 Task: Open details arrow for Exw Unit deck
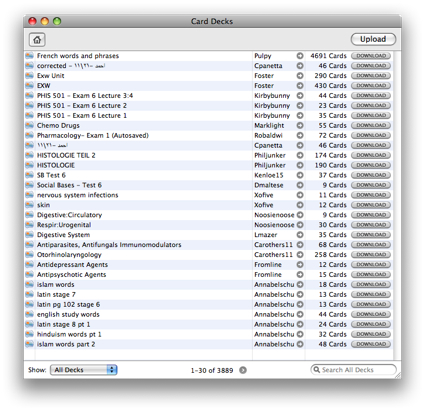[300, 76]
